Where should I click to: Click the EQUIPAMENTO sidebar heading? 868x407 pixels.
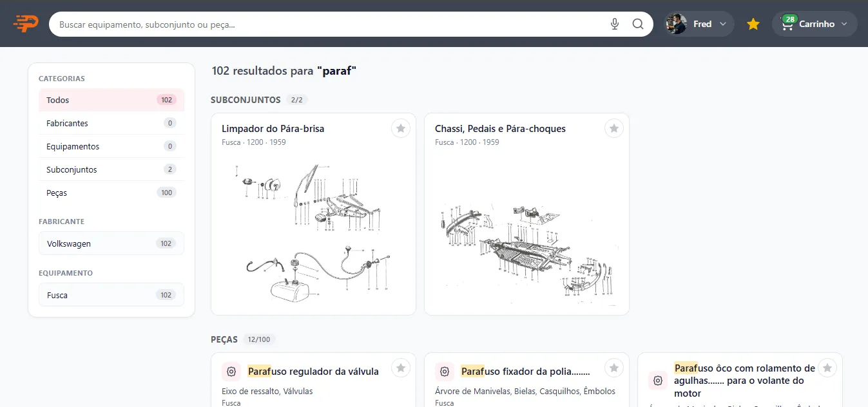pyautogui.click(x=66, y=273)
